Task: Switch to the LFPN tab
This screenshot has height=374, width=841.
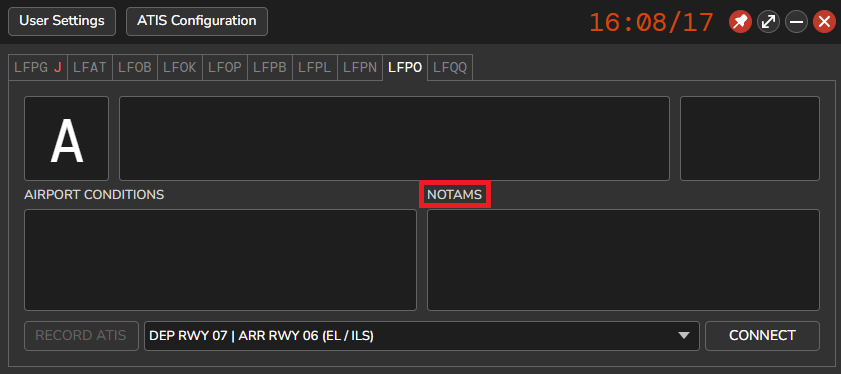Action: (360, 68)
